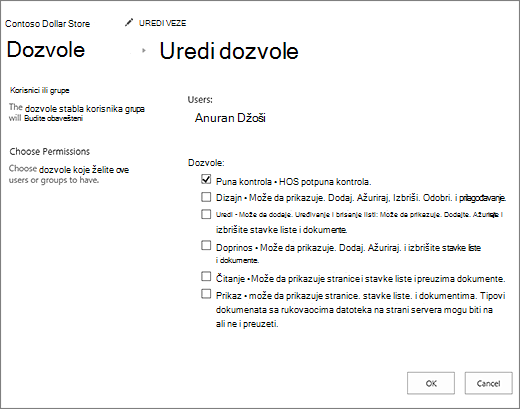Click the Uredi permission description text
520x409 pixels.
359,222
